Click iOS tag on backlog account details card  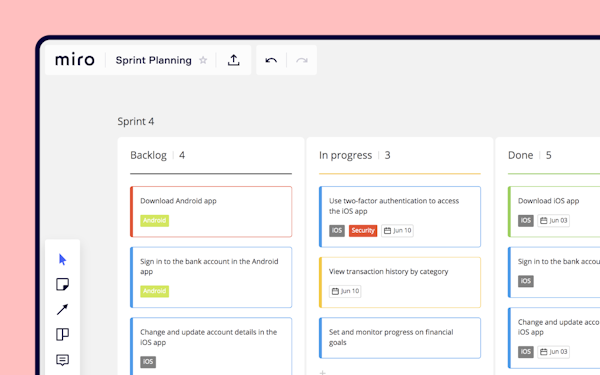click(148, 362)
